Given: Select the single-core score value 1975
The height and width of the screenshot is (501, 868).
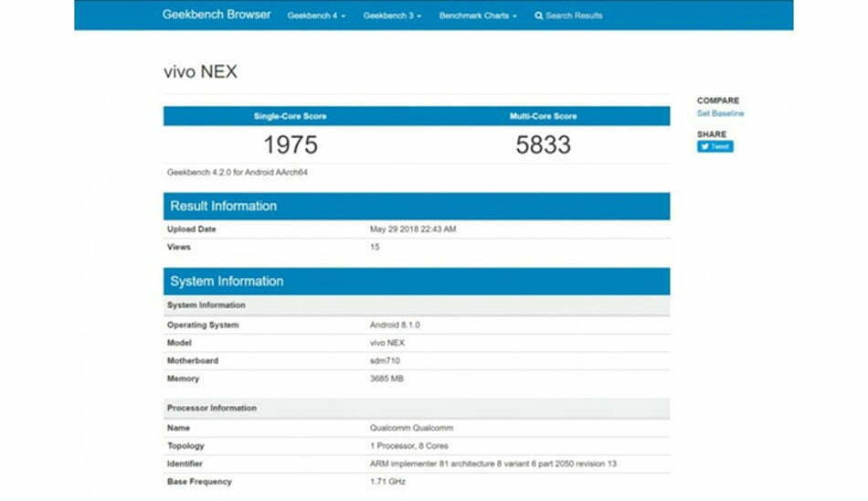Looking at the screenshot, I should [x=291, y=144].
